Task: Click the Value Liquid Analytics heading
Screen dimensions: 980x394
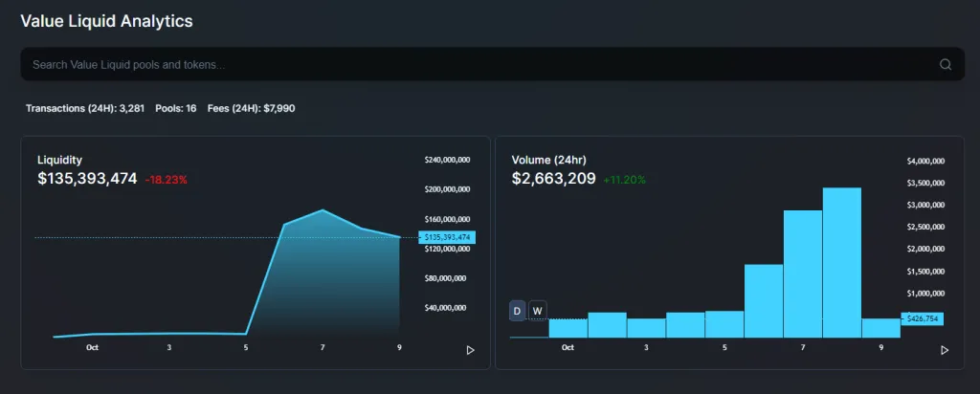Action: pos(107,21)
